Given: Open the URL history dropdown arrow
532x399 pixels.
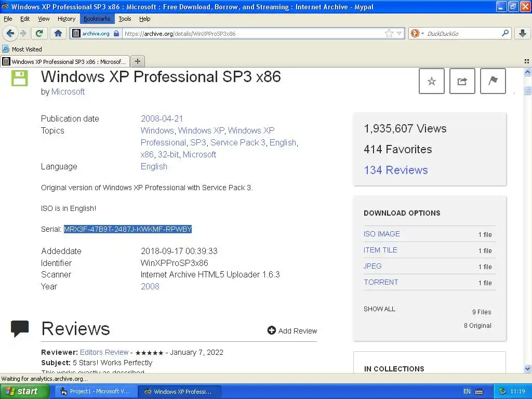Looking at the screenshot, I should [x=400, y=33].
